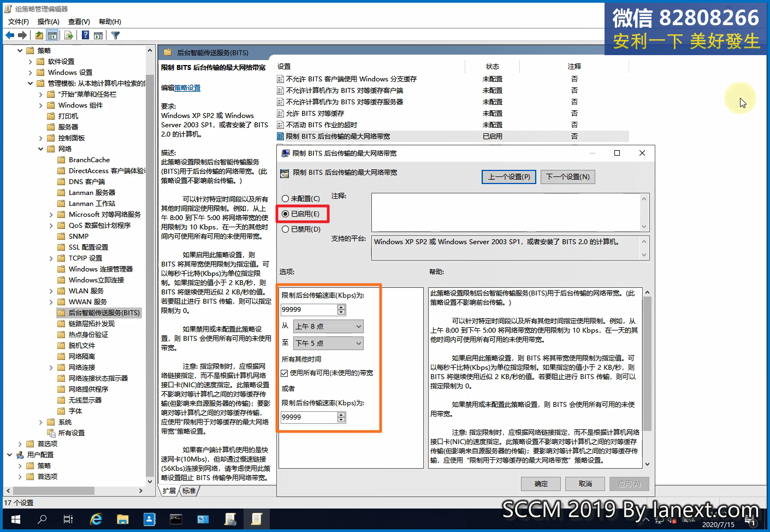Click the 下一个设置(N) button

(x=568, y=177)
